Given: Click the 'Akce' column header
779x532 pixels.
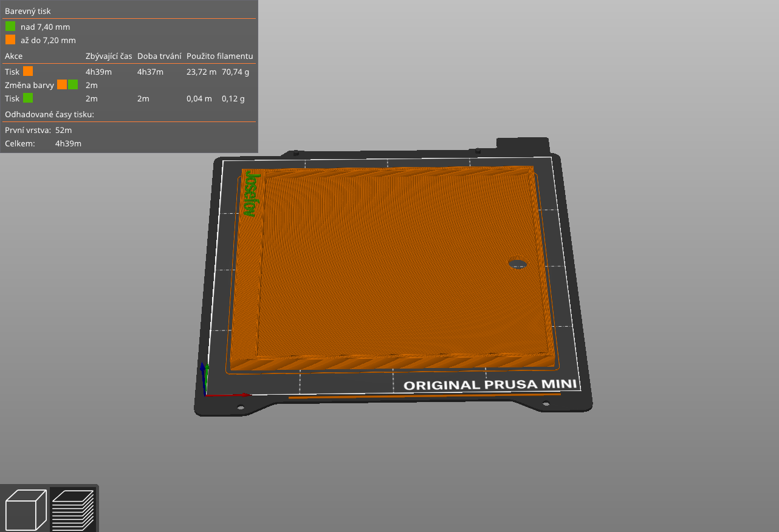Looking at the screenshot, I should (x=13, y=56).
